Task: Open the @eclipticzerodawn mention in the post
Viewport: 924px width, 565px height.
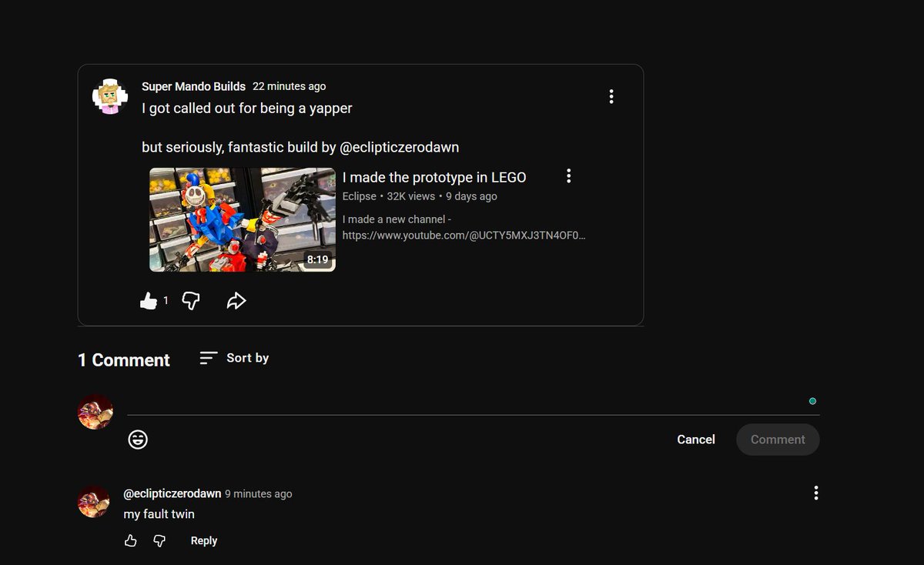Action: point(400,147)
